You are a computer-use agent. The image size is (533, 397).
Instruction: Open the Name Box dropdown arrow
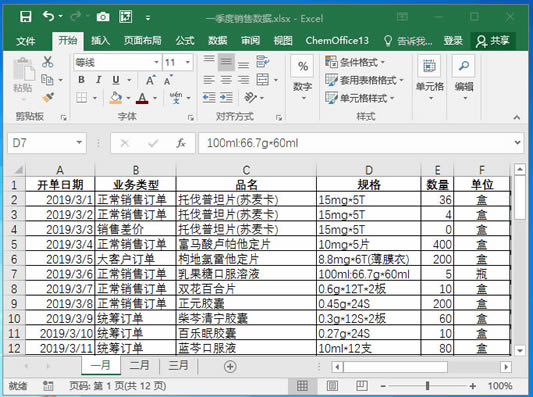[x=79, y=142]
